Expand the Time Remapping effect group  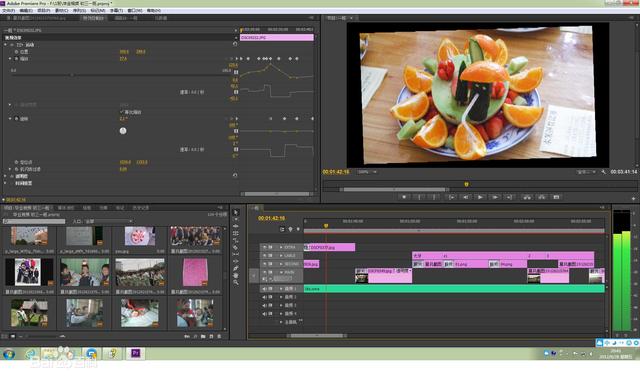click(5, 183)
